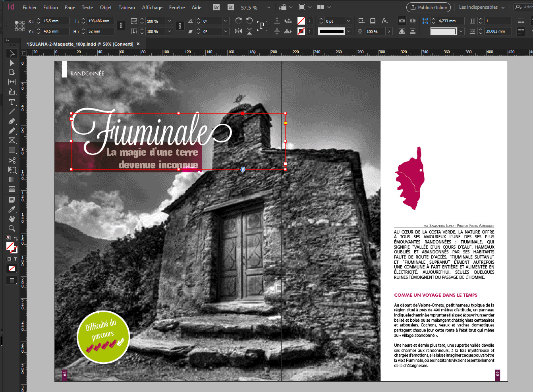Click the Rectangle Frame tool
Image resolution: width=533 pixels, height=392 pixels.
coord(12,140)
